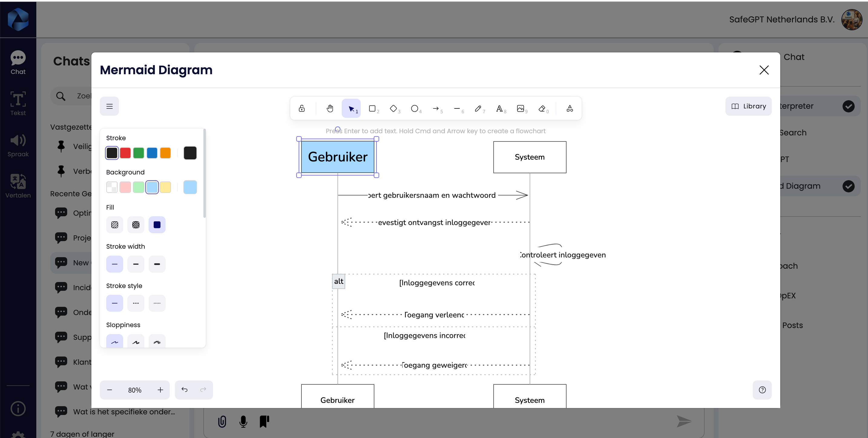Viewport: 868px width, 438px height.
Task: Set stroke style to solid
Action: point(115,303)
